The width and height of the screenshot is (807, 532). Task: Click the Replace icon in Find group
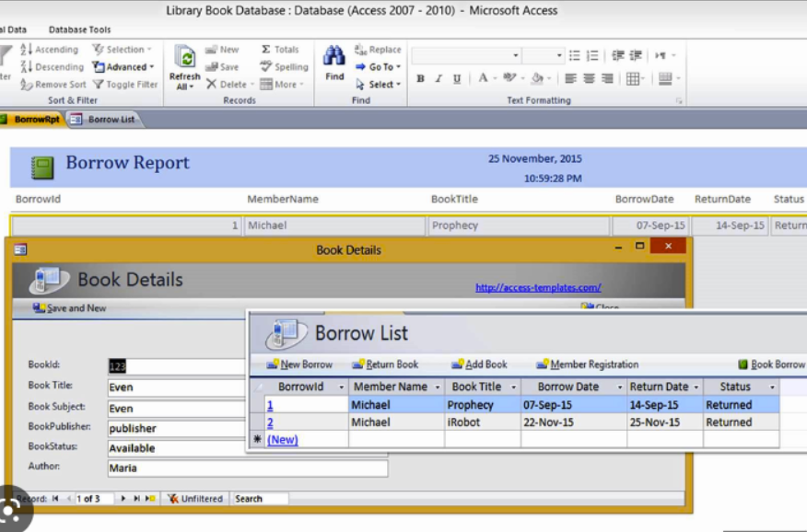(360, 50)
